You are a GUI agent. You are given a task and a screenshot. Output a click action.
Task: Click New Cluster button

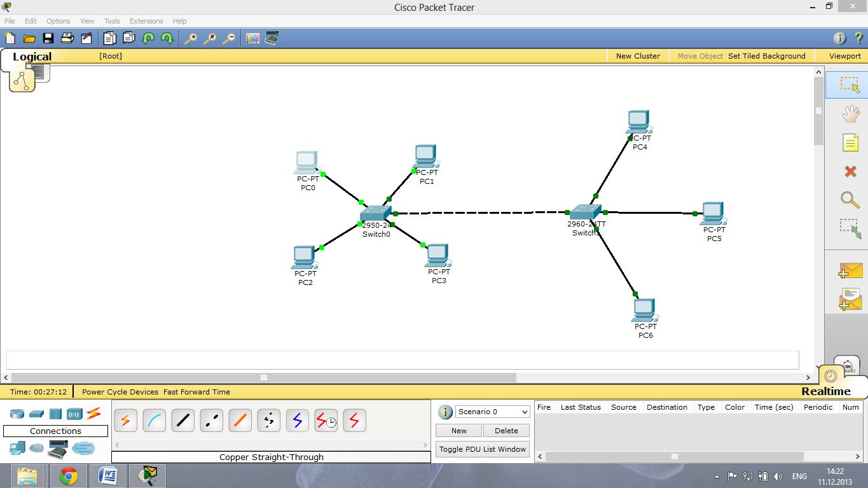[x=638, y=56]
